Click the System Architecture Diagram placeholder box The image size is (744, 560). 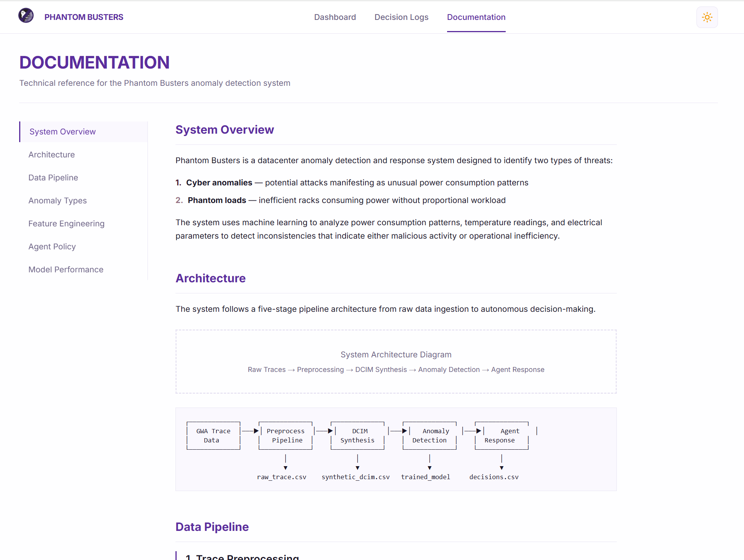click(x=396, y=362)
